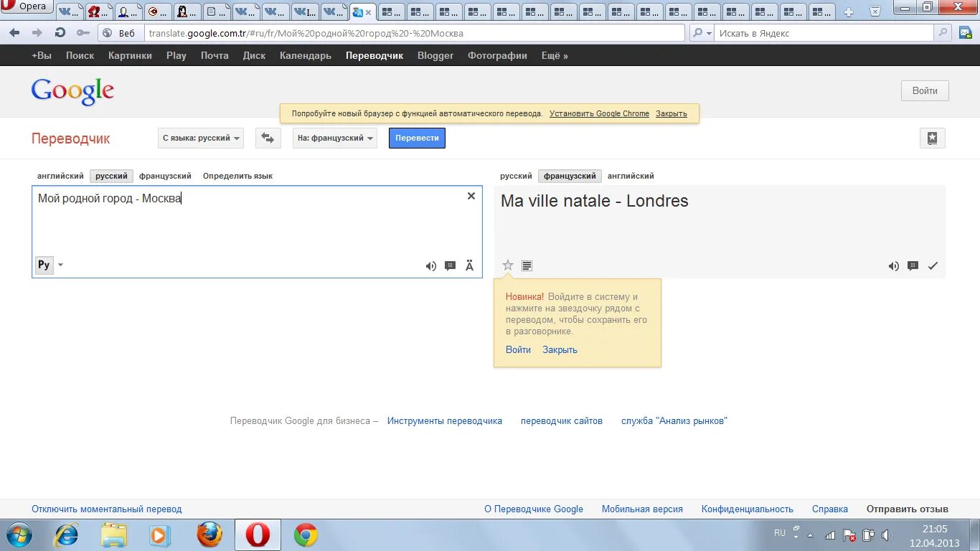This screenshot has height=551, width=980.
Task: Open a new tab with plus button
Action: pos(849,11)
